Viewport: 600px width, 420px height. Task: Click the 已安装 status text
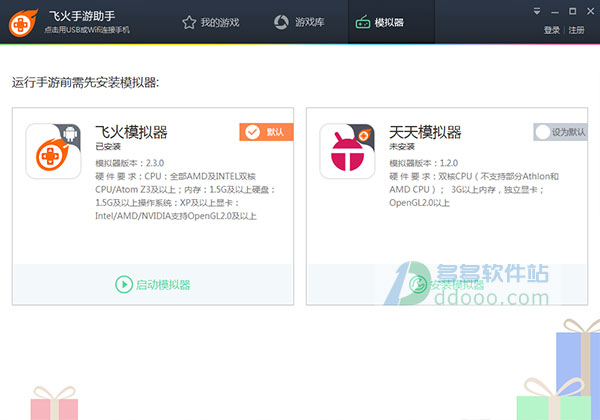[x=108, y=147]
